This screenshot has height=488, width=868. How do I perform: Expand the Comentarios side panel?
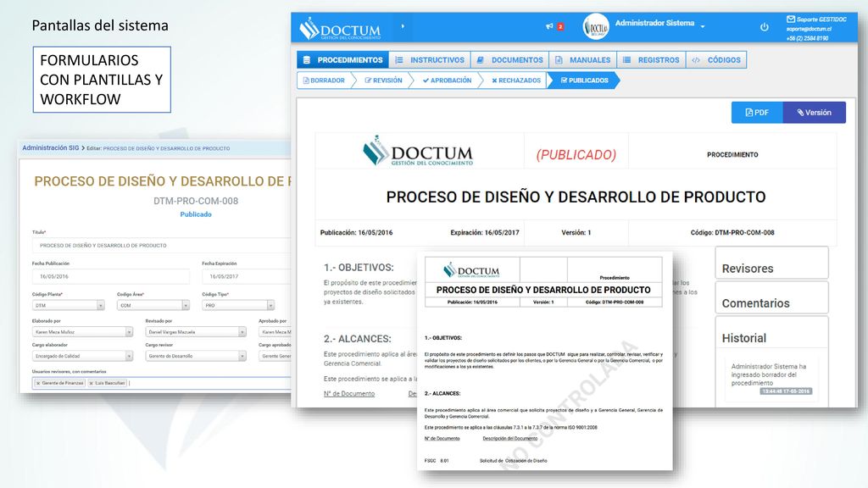(x=771, y=299)
